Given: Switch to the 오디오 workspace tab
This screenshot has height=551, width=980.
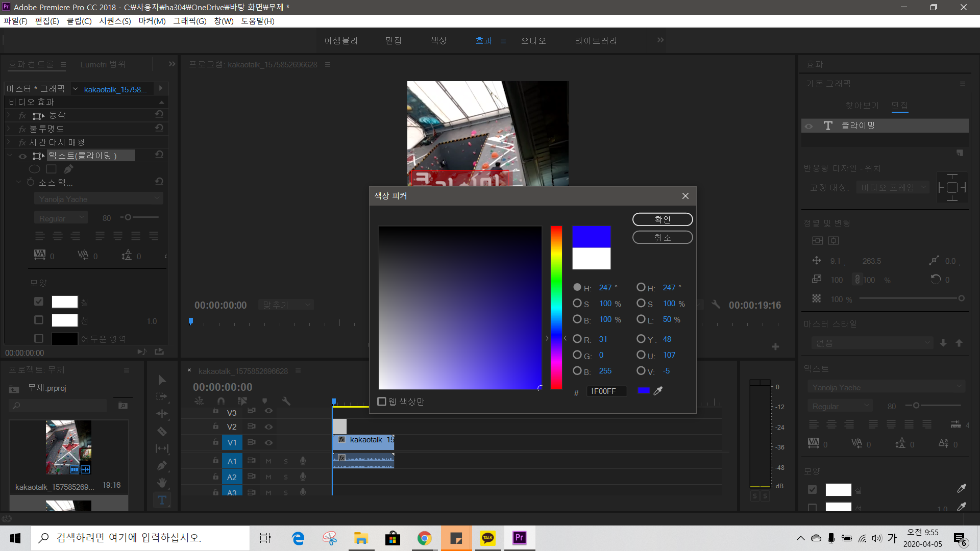Looking at the screenshot, I should [533, 41].
